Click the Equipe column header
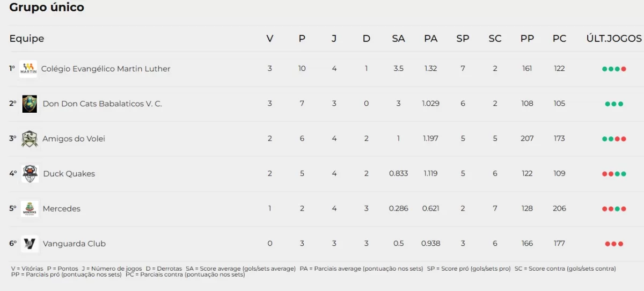 point(27,39)
